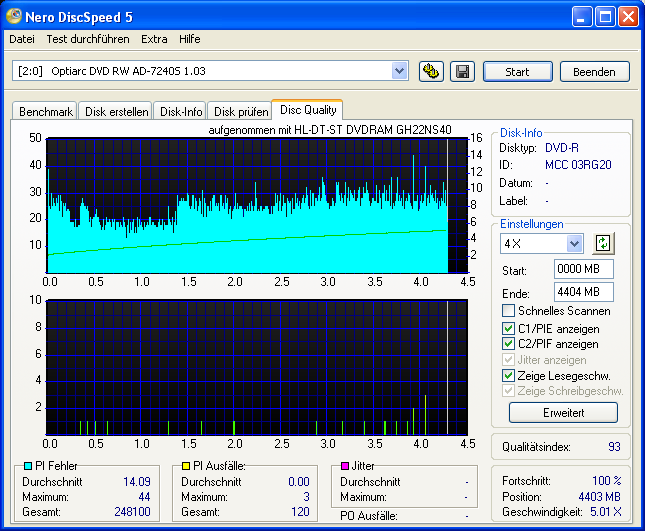This screenshot has width=645, height=531.
Task: Toggle the Schnelles Scannen checkbox
Action: (x=508, y=311)
